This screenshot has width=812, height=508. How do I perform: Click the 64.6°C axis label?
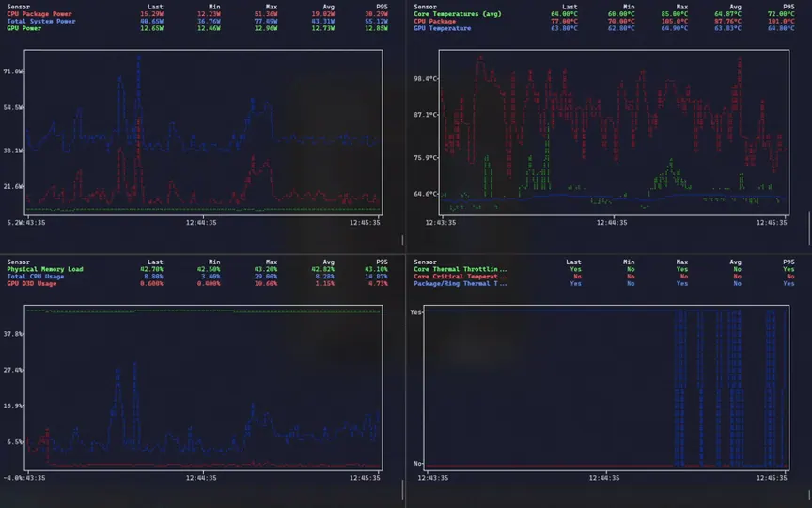click(x=425, y=194)
